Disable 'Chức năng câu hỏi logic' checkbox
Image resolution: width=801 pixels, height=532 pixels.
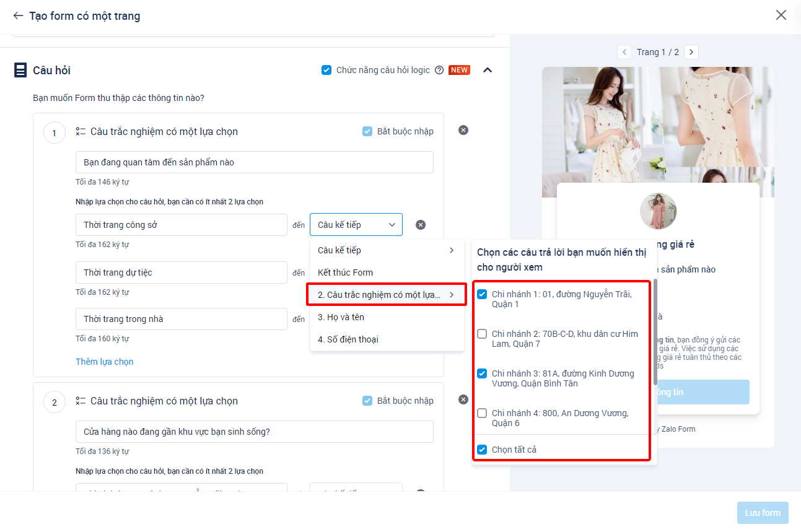326,69
